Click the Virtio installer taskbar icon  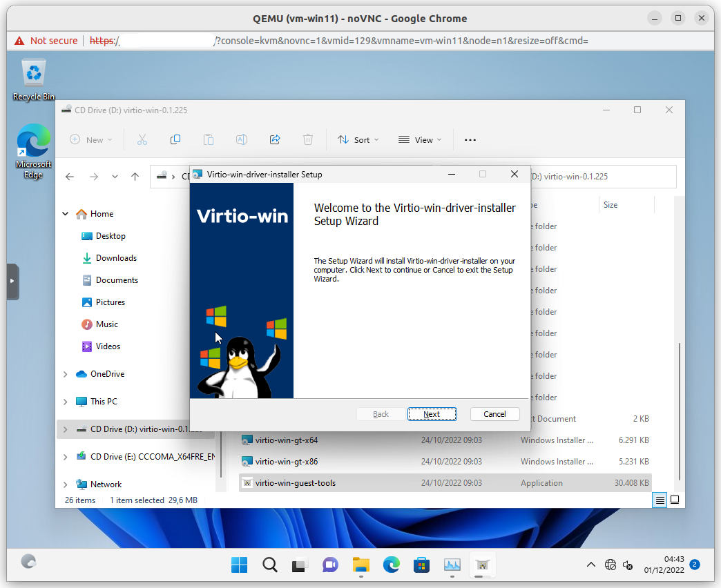482,565
